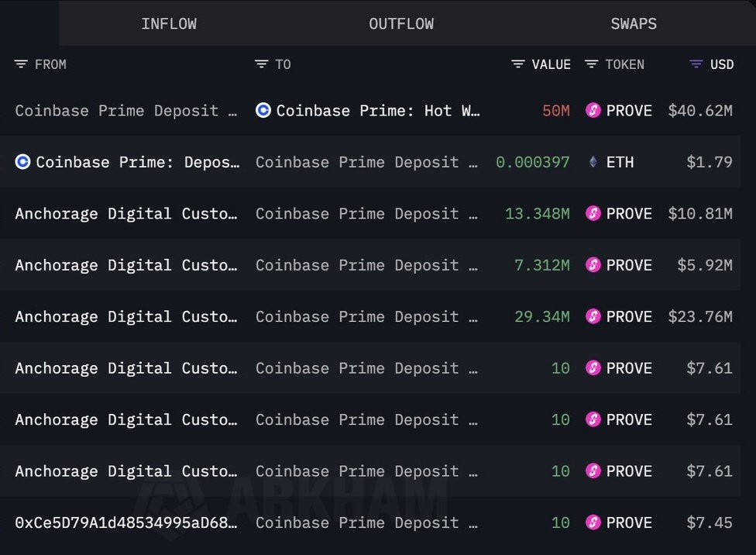Select the SWAPS tab
756x555 pixels.
pyautogui.click(x=634, y=23)
